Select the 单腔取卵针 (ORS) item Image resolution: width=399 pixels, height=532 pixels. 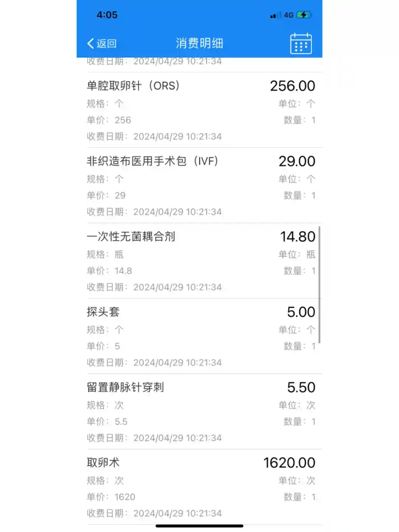133,86
